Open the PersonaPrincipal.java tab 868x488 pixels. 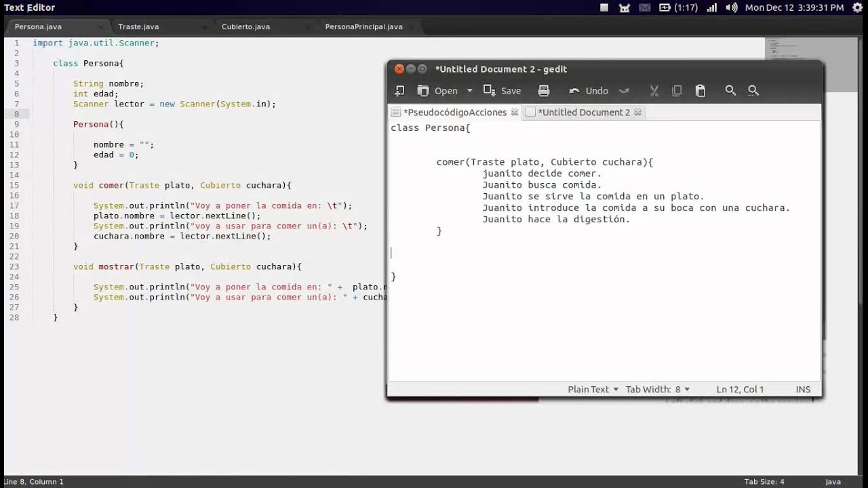[363, 26]
